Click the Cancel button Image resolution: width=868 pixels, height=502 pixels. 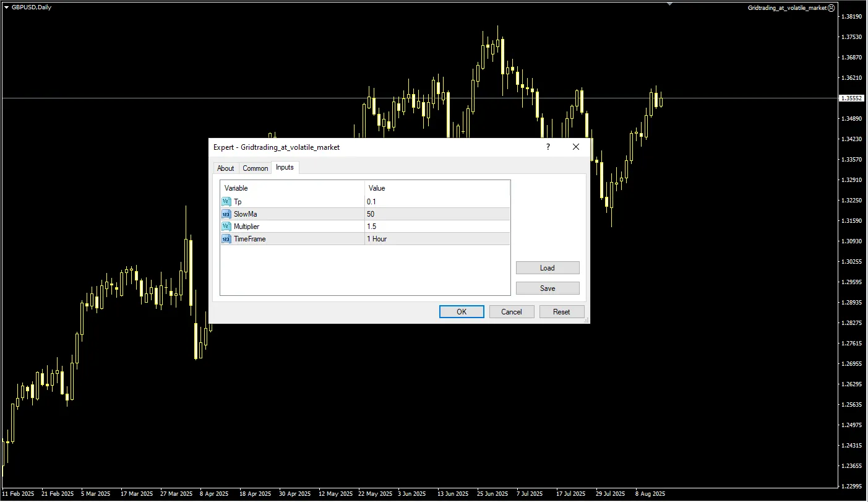click(x=512, y=312)
